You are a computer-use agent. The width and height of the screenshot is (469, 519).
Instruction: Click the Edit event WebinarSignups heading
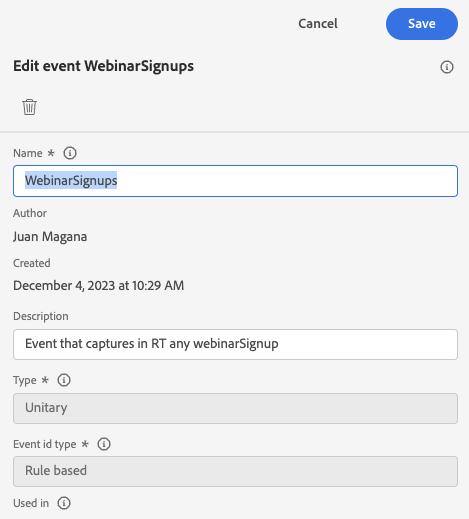click(103, 66)
